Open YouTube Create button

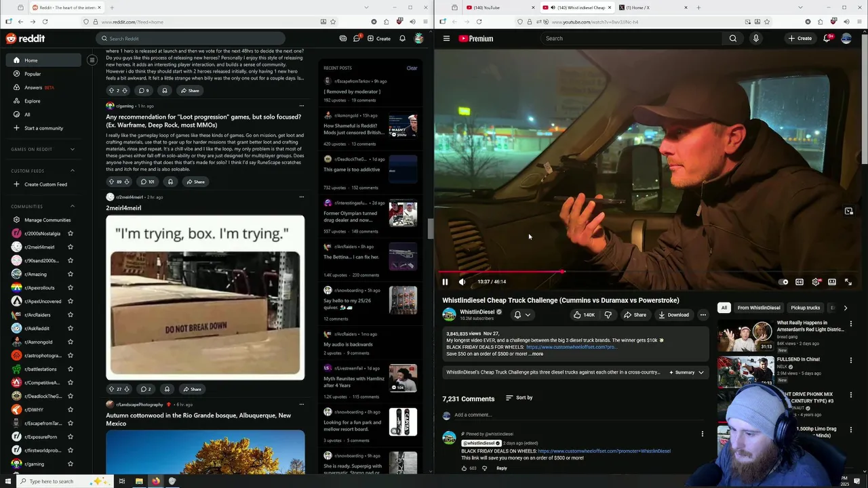tap(800, 39)
